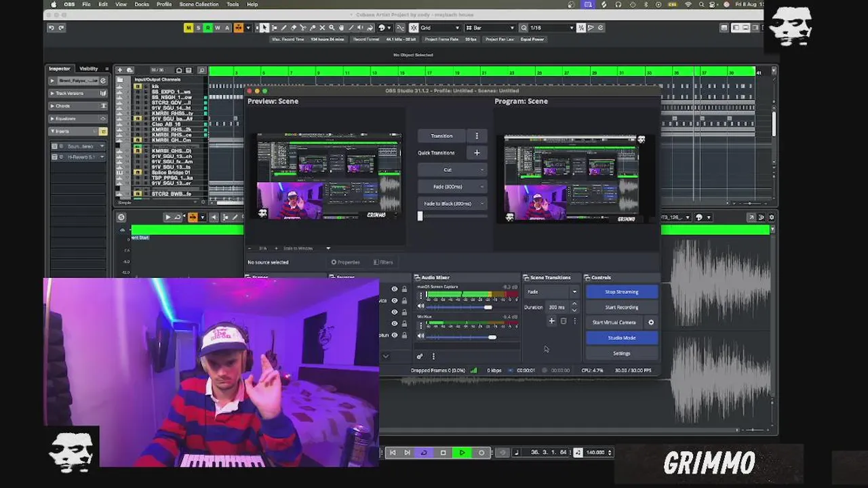868x488 pixels.
Task: Click Stop Streaming button
Action: click(x=622, y=291)
